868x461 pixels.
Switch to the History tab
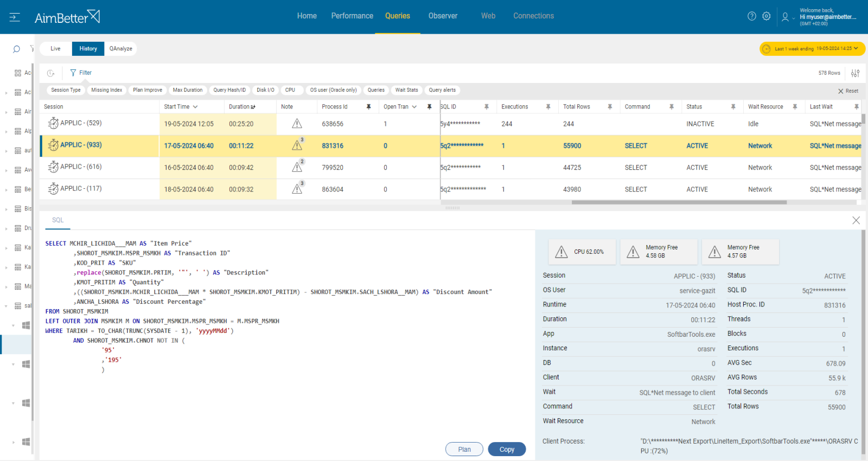[88, 49]
